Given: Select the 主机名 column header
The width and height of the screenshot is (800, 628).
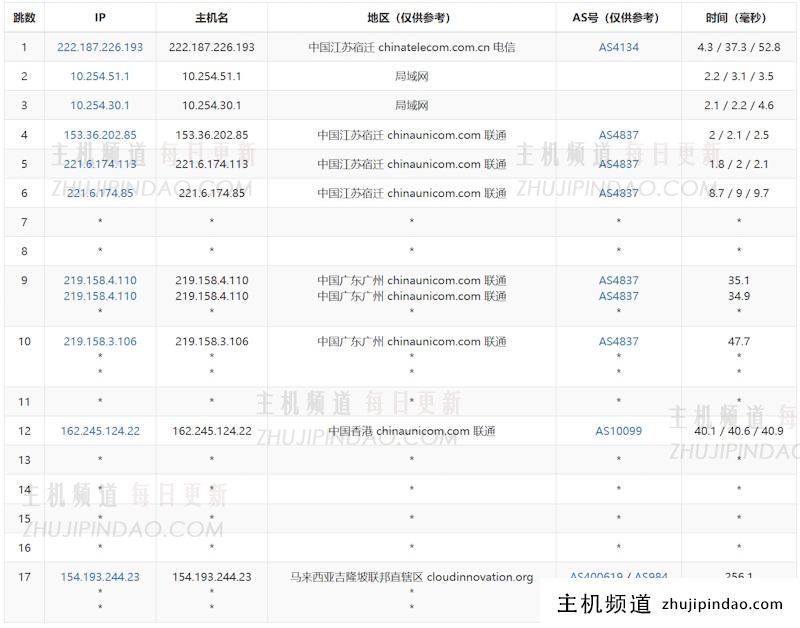Looking at the screenshot, I should pos(212,18).
